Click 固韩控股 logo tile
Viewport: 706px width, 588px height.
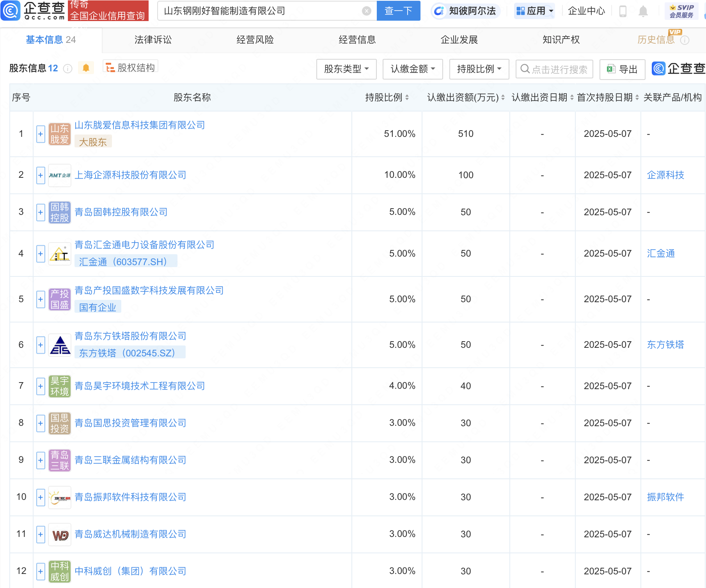(60, 213)
